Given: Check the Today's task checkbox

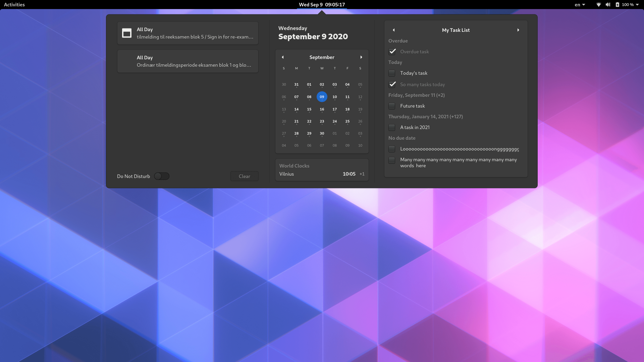Looking at the screenshot, I should pyautogui.click(x=392, y=73).
